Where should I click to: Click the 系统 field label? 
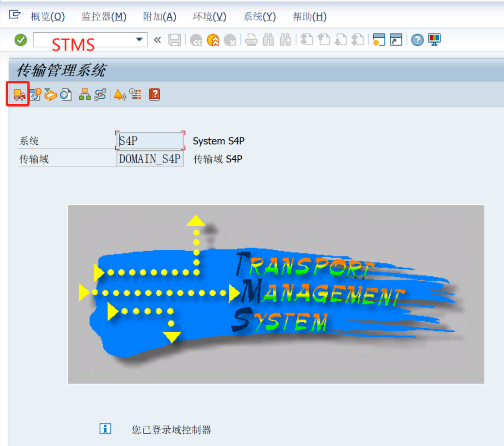pos(29,141)
